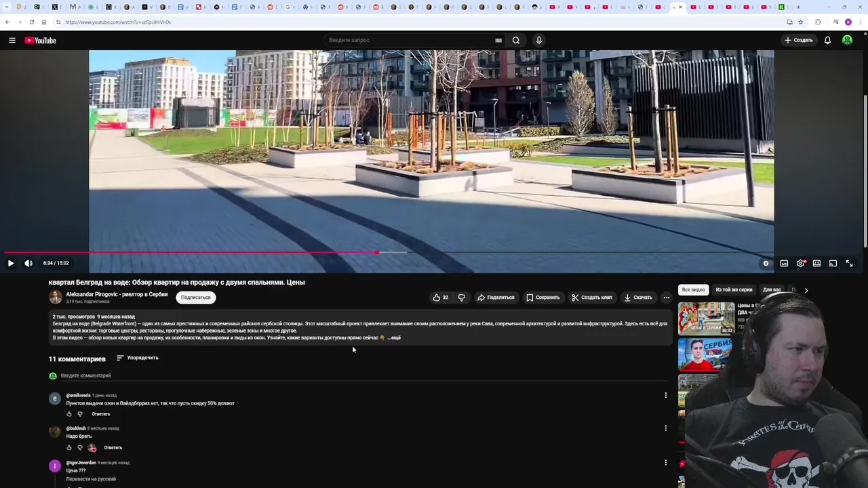
Task: Mute the video volume
Action: pyautogui.click(x=28, y=263)
